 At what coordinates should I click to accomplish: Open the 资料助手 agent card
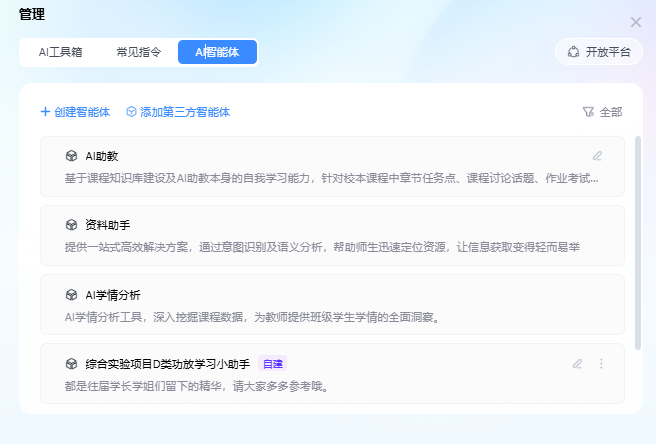[x=332, y=236]
